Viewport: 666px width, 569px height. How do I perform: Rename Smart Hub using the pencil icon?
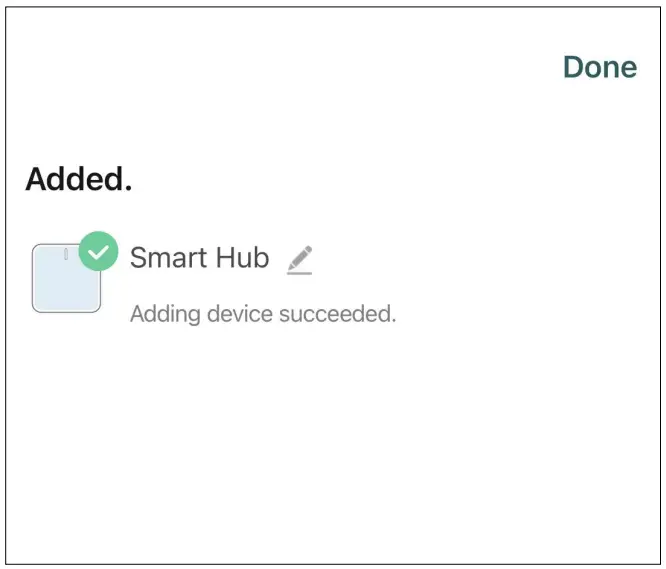point(299,260)
